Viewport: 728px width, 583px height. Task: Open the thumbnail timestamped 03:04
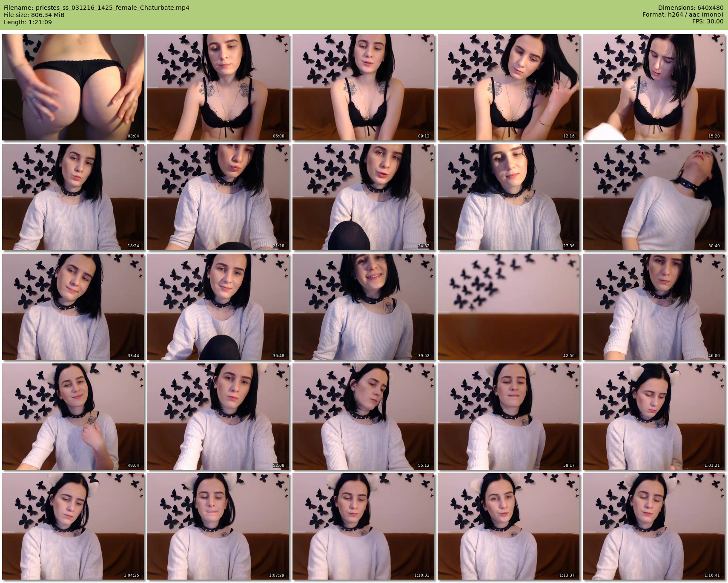coord(73,87)
